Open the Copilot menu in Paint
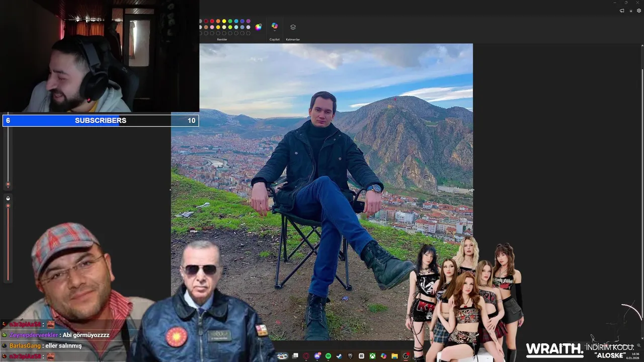Viewport: 644px width, 362px height. point(275,27)
